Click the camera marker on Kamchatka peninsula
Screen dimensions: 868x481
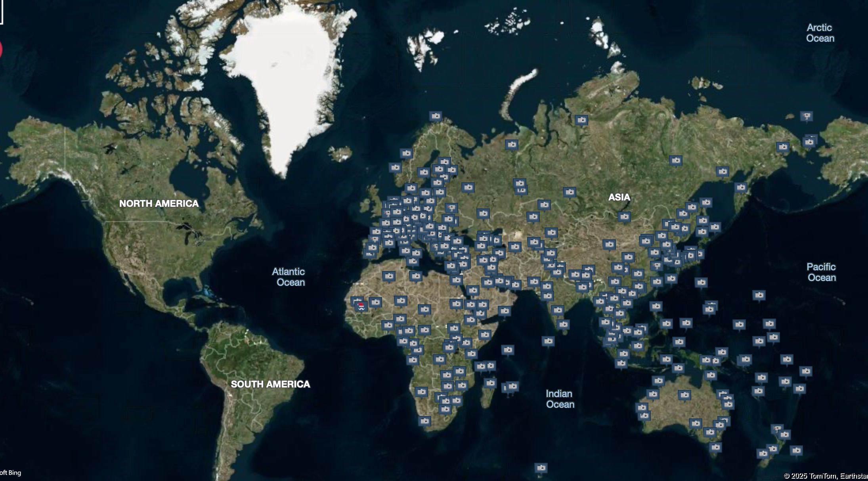tap(741, 187)
